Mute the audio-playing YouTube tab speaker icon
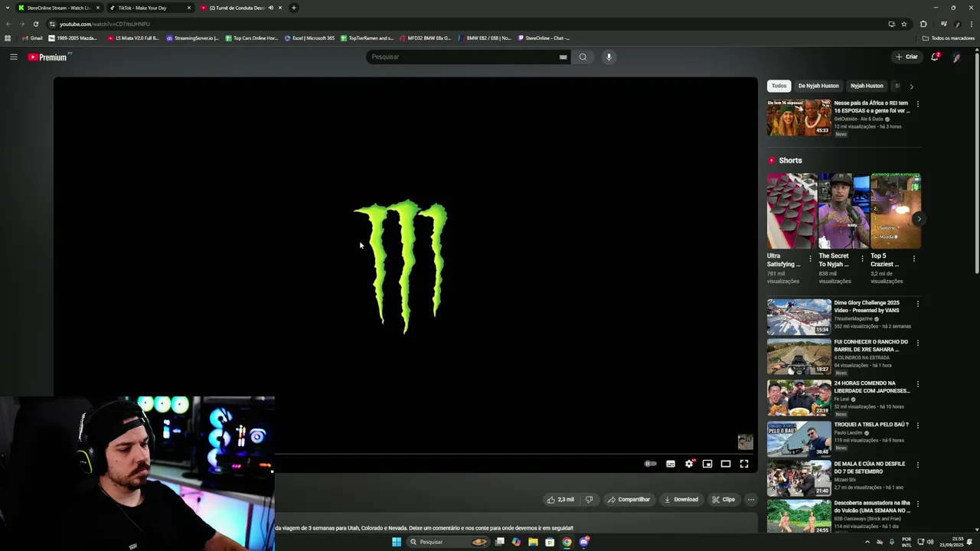Screen dimensions: 980x551 [x=270, y=8]
